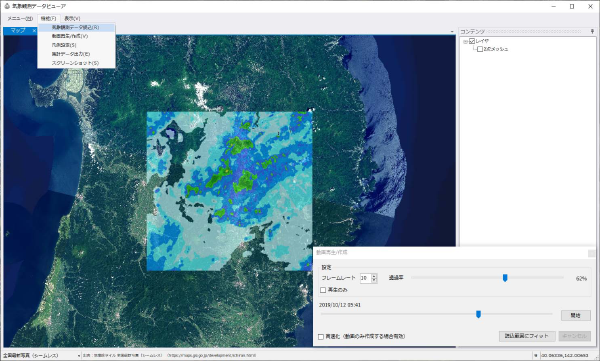The image size is (600, 361).
Task: Enable the 高速化 checkbox
Action: (x=321, y=336)
